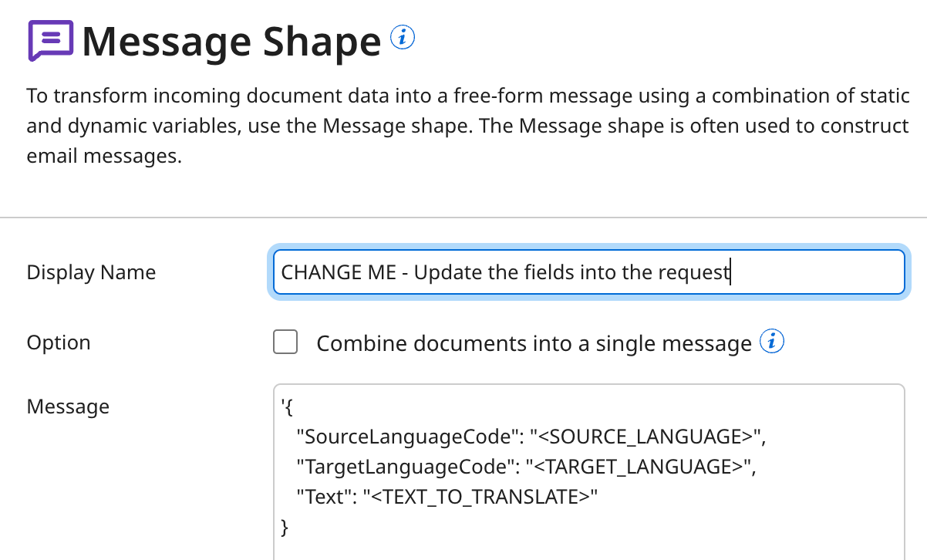Click the purple Message Shape chat icon
Viewport: 927px width, 560px height.
(x=51, y=40)
